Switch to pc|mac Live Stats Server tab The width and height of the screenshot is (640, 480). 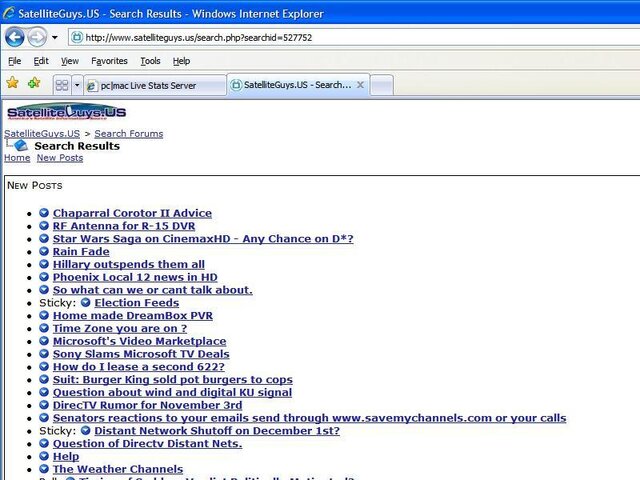pyautogui.click(x=155, y=85)
